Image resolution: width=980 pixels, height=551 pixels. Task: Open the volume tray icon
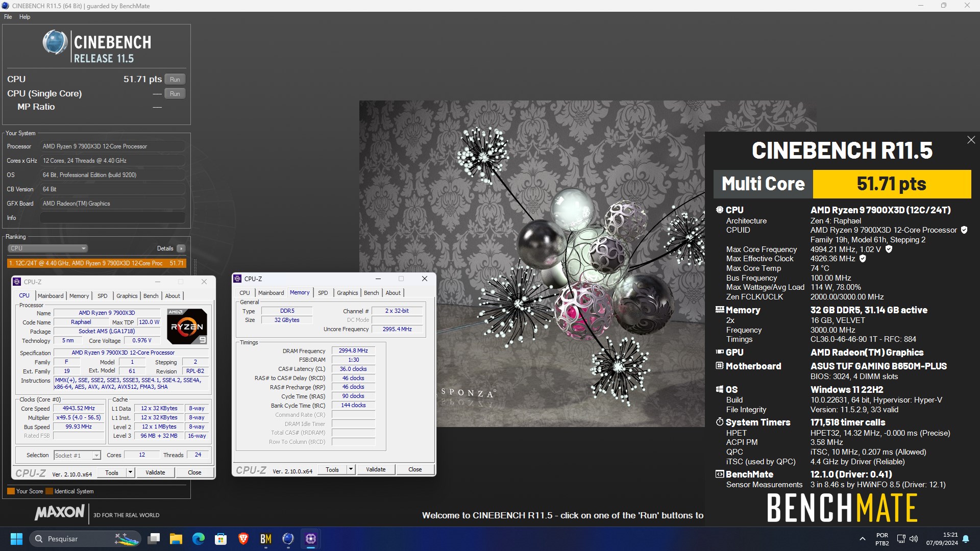tap(914, 539)
